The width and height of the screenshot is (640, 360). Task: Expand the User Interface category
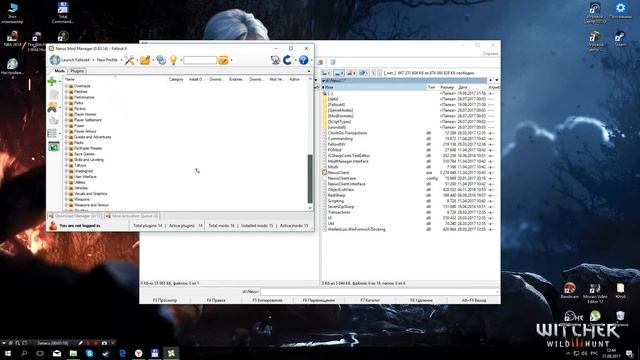pos(66,177)
